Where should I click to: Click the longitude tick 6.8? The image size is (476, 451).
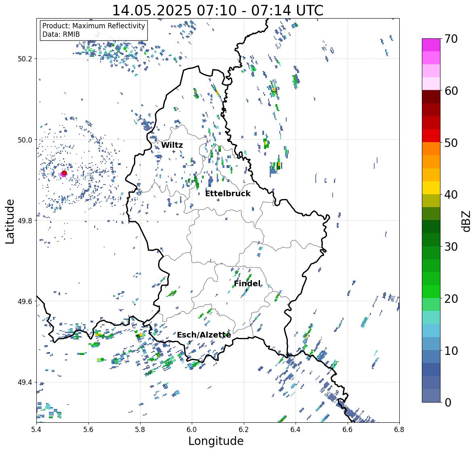(x=399, y=430)
